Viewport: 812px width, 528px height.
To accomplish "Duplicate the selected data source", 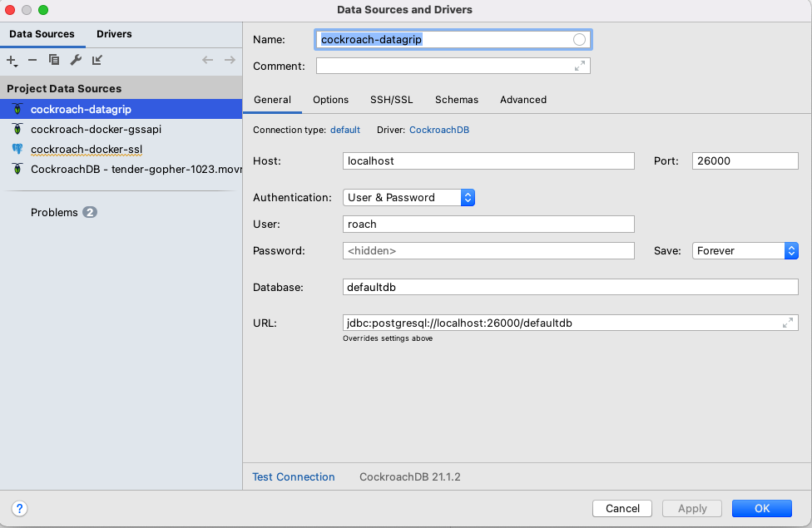I will pyautogui.click(x=54, y=60).
